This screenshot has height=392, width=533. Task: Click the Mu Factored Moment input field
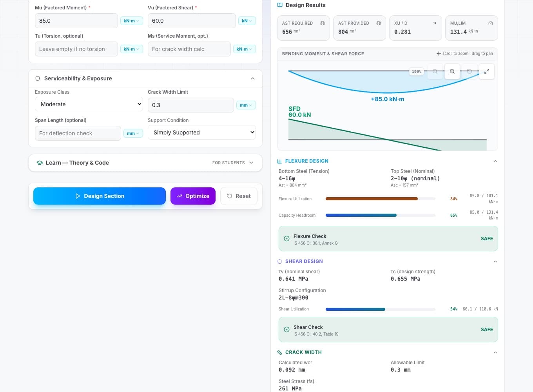[76, 21]
